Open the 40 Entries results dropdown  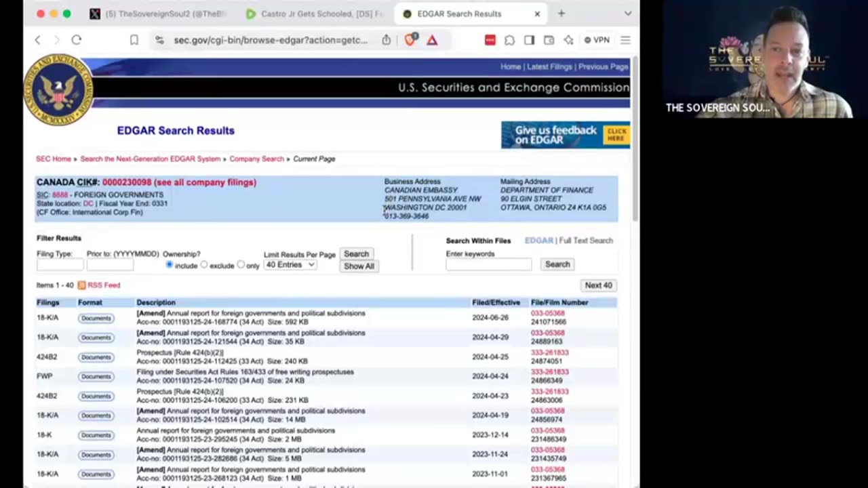click(290, 264)
